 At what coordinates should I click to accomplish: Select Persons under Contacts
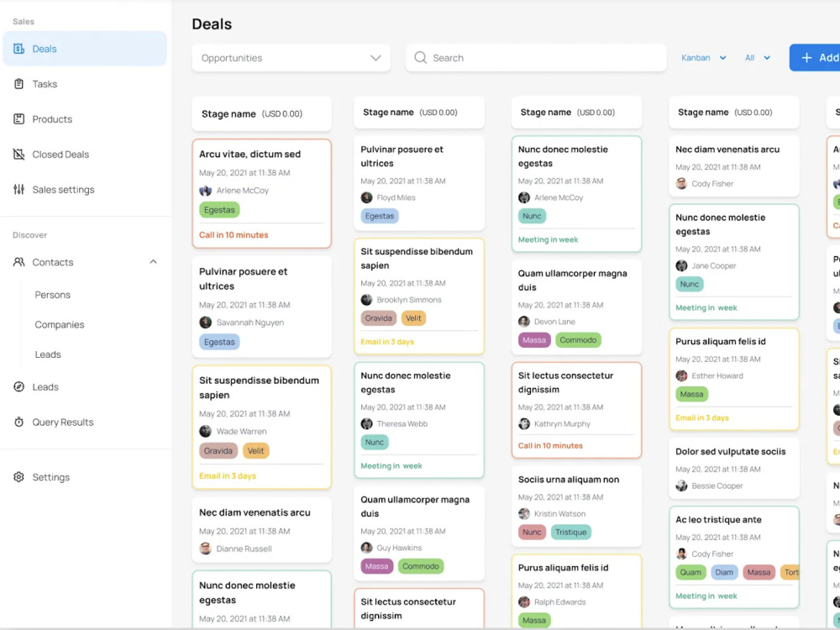[x=52, y=295]
